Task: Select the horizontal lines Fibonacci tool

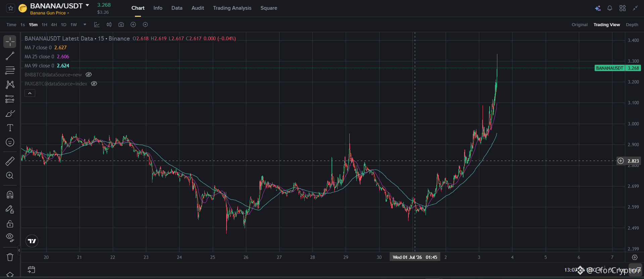Action: point(10,70)
